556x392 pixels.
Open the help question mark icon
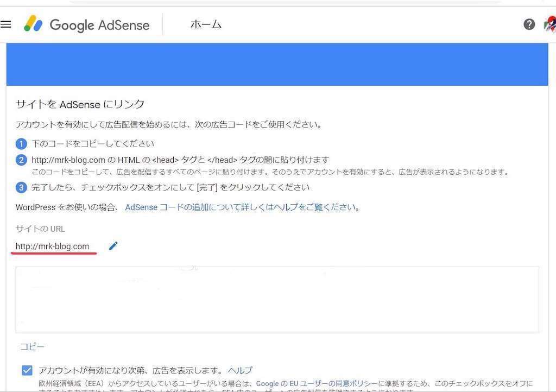pyautogui.click(x=529, y=24)
